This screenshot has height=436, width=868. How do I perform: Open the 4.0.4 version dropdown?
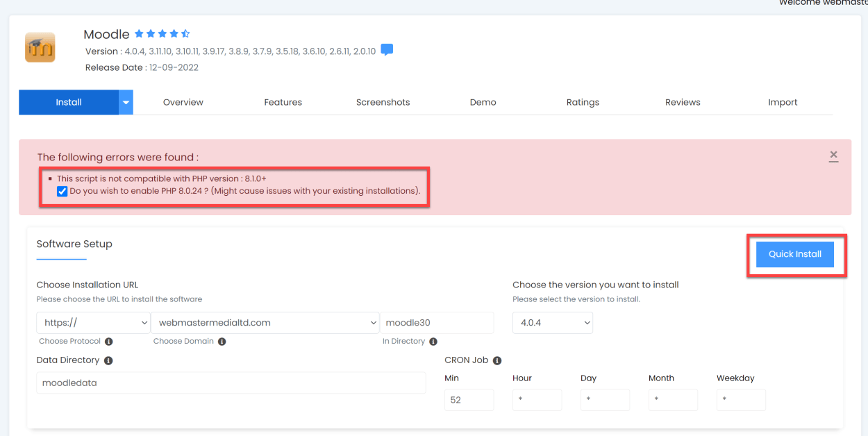pyautogui.click(x=553, y=323)
